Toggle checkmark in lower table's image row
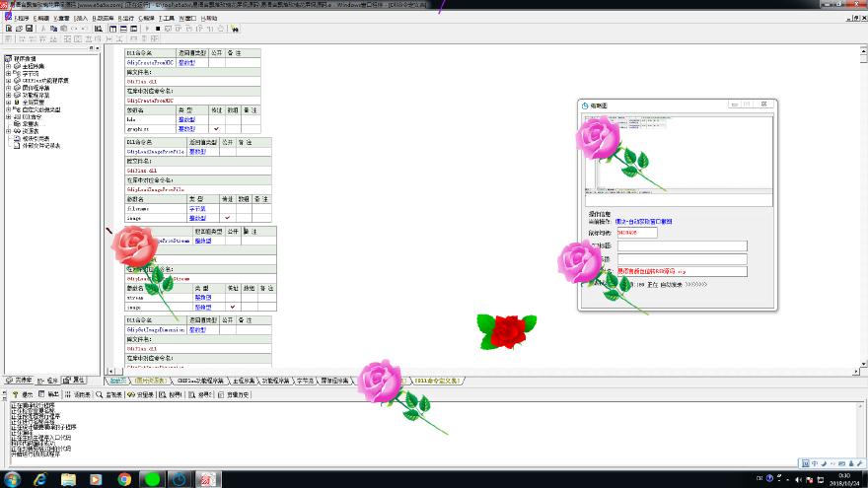This screenshot has width=868, height=488. point(233,307)
